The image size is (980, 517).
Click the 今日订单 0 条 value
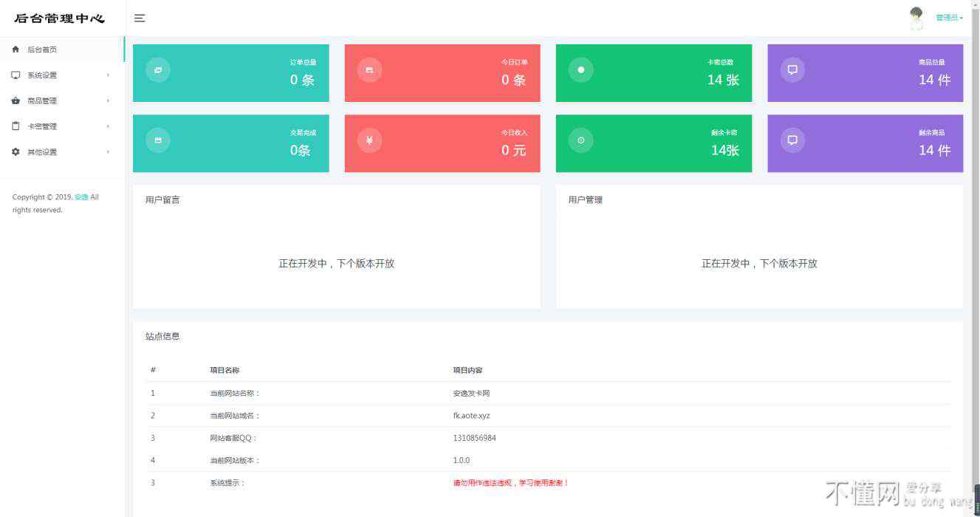coord(514,80)
